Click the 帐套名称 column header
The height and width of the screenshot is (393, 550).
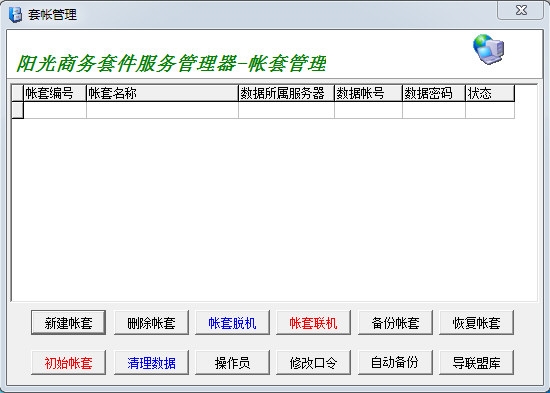click(162, 93)
